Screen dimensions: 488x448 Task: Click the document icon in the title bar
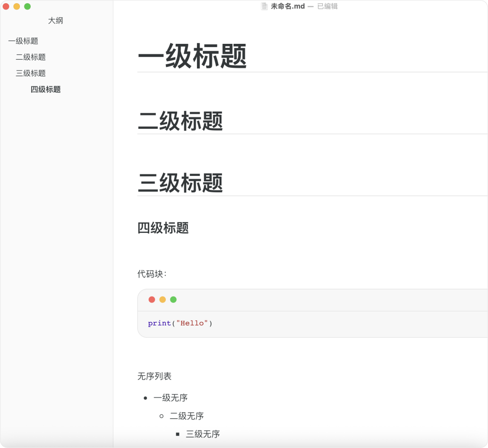(x=264, y=6)
